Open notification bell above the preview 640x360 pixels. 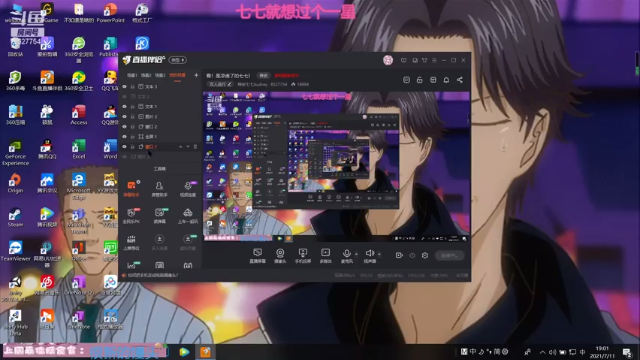(x=446, y=80)
